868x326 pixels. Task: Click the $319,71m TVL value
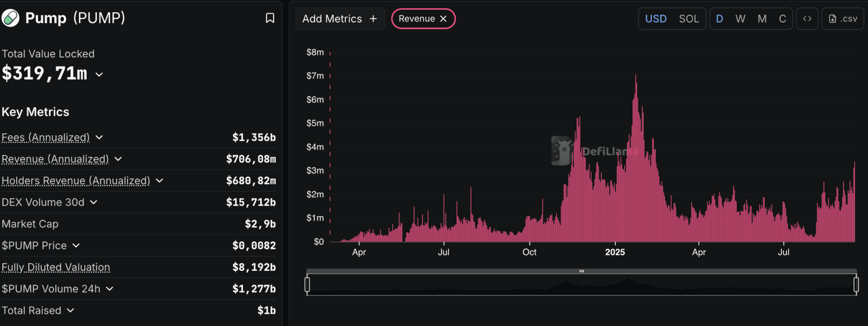pos(44,73)
